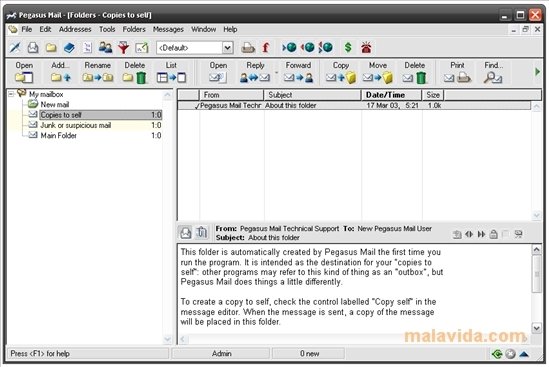Click the printer setup icon in top toolbar

(x=248, y=47)
